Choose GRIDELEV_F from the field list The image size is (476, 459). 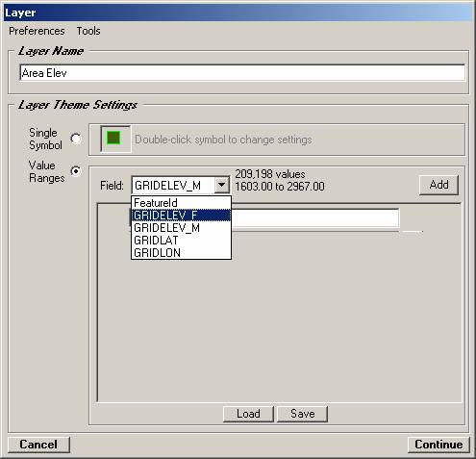click(x=181, y=216)
